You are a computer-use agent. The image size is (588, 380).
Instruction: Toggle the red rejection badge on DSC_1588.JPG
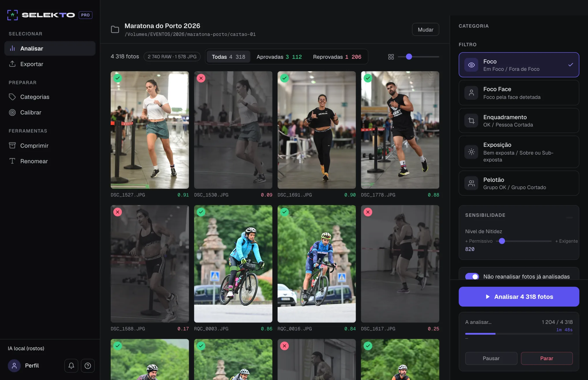point(118,212)
